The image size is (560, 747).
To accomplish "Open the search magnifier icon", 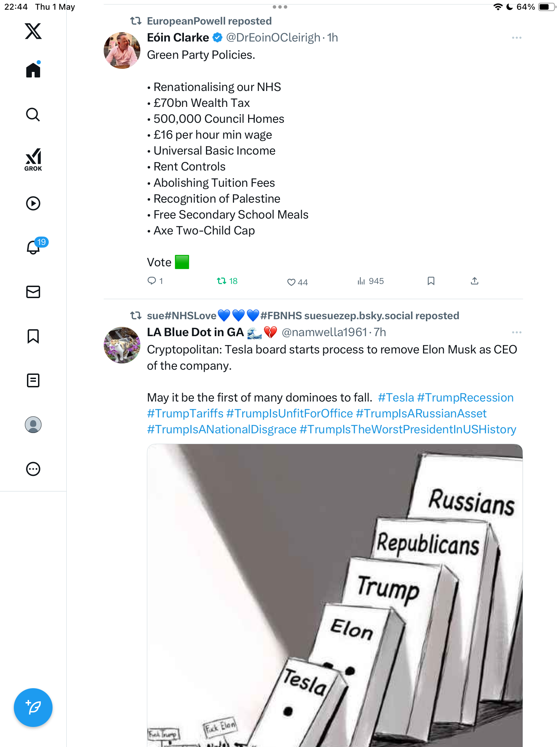I will pos(33,115).
